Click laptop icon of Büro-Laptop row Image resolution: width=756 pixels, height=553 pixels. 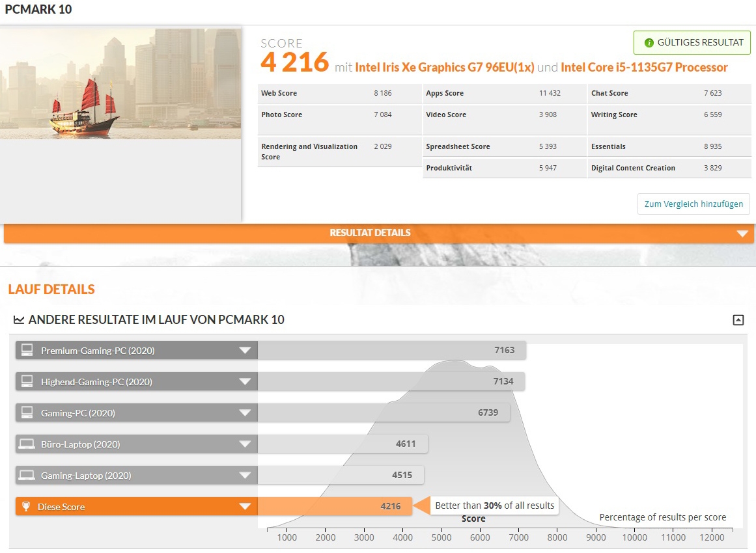point(27,444)
